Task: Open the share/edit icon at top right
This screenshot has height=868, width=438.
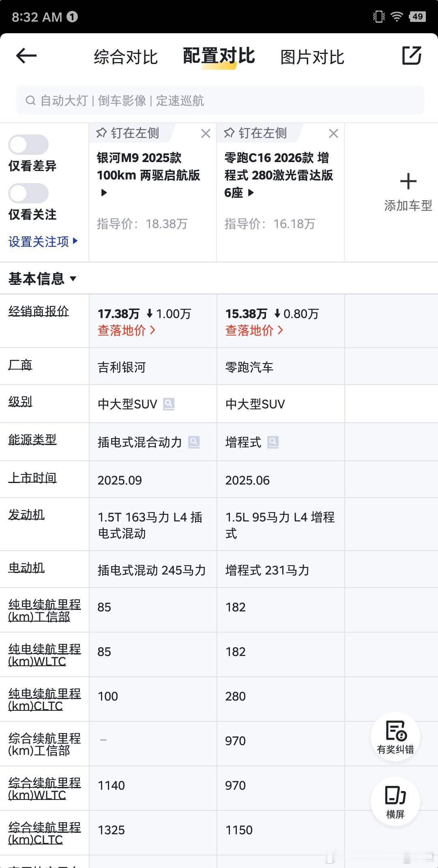Action: 412,56
